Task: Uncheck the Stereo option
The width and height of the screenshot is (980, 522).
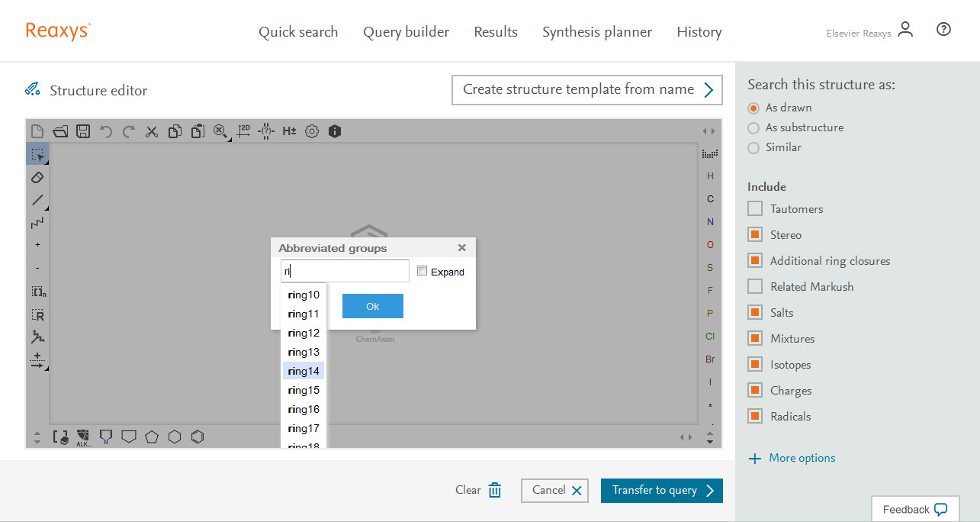Action: [755, 235]
